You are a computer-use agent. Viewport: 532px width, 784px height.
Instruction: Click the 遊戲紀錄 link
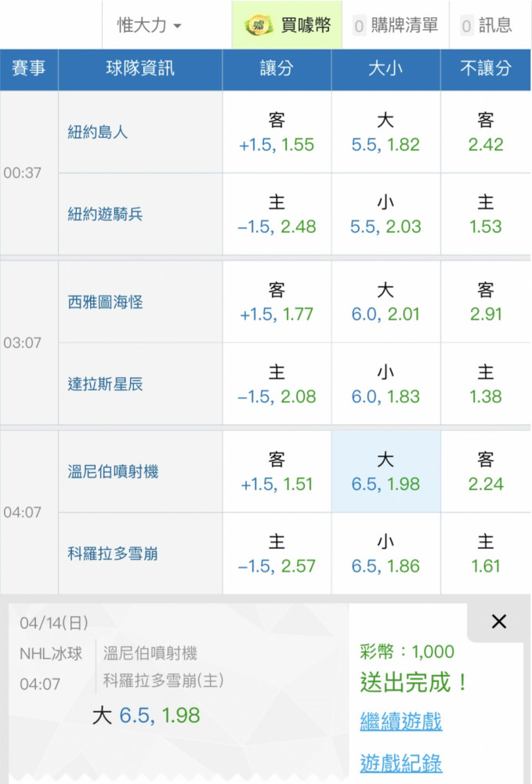tap(401, 762)
